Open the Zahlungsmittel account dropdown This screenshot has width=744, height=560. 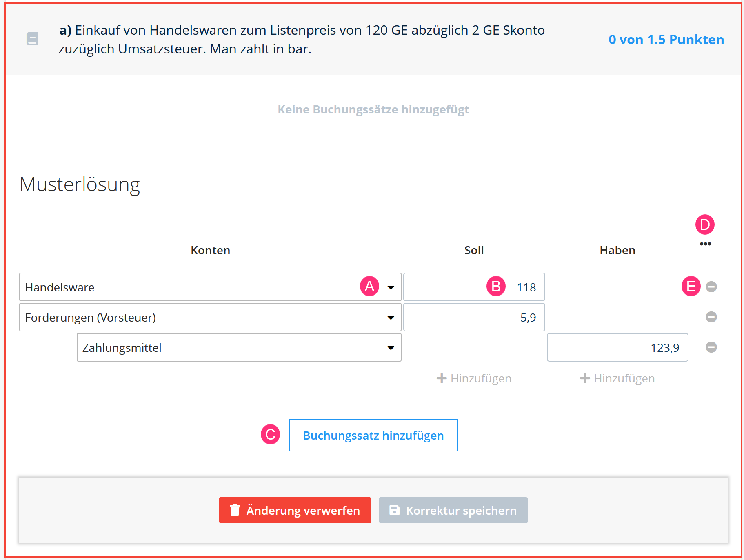tap(239, 347)
